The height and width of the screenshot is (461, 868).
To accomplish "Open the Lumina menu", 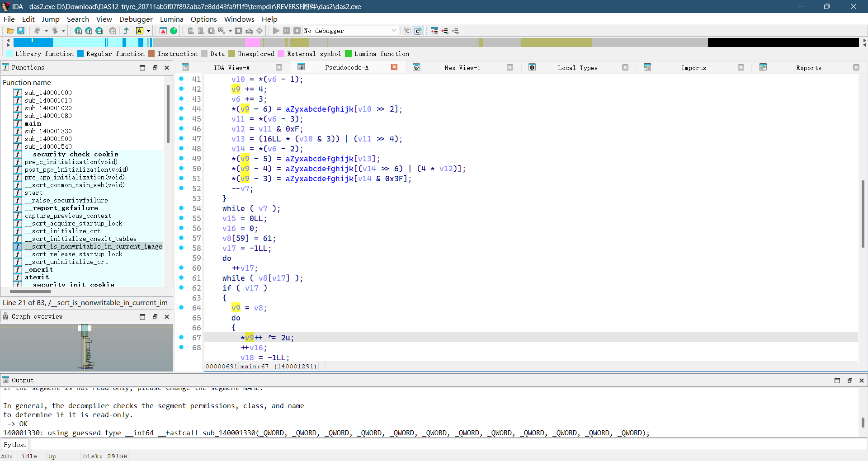I will point(172,19).
